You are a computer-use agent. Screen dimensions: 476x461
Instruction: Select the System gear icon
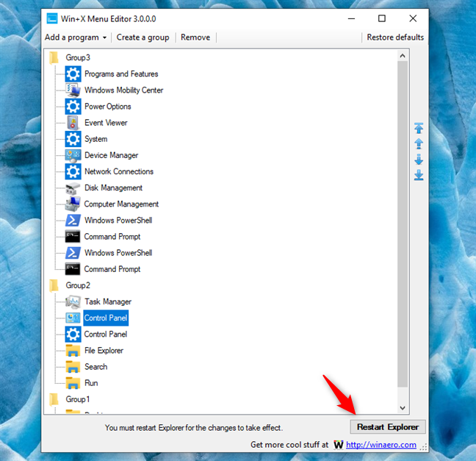pyautogui.click(x=73, y=139)
